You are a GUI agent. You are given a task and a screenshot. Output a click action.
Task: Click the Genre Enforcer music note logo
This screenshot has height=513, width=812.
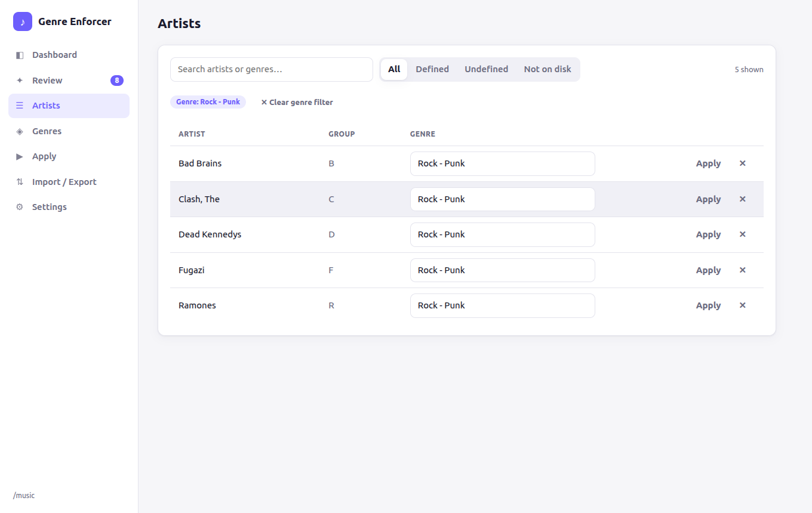(23, 21)
